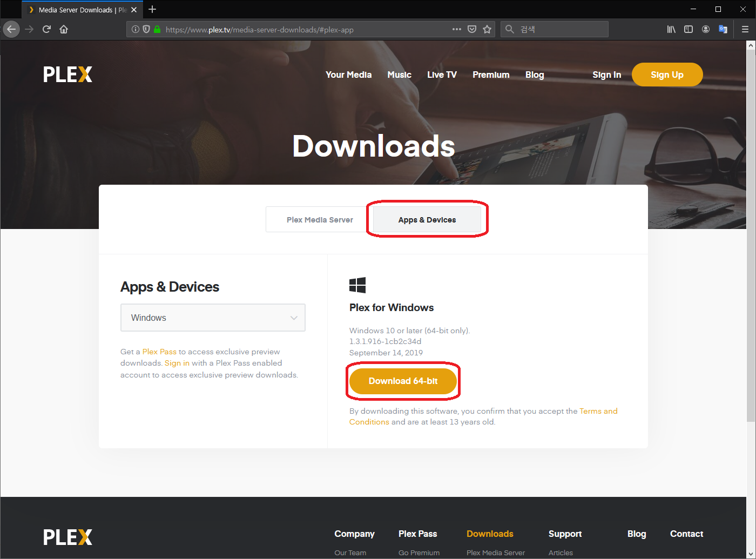The image size is (756, 559).
Task: Open Music in the top navigation
Action: click(400, 75)
